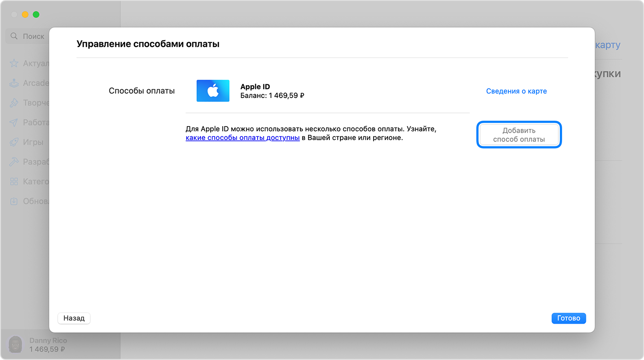644x360 pixels.
Task: Open Разработка hammer icon in sidebar
Action: tap(14, 162)
